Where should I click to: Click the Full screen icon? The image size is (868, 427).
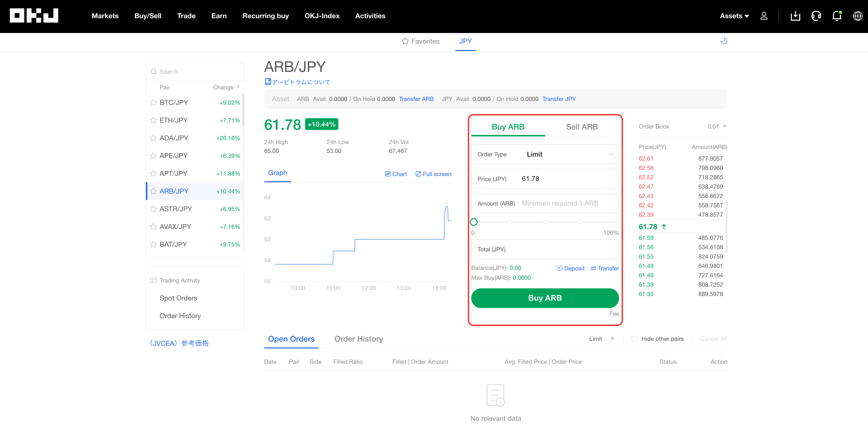[418, 174]
